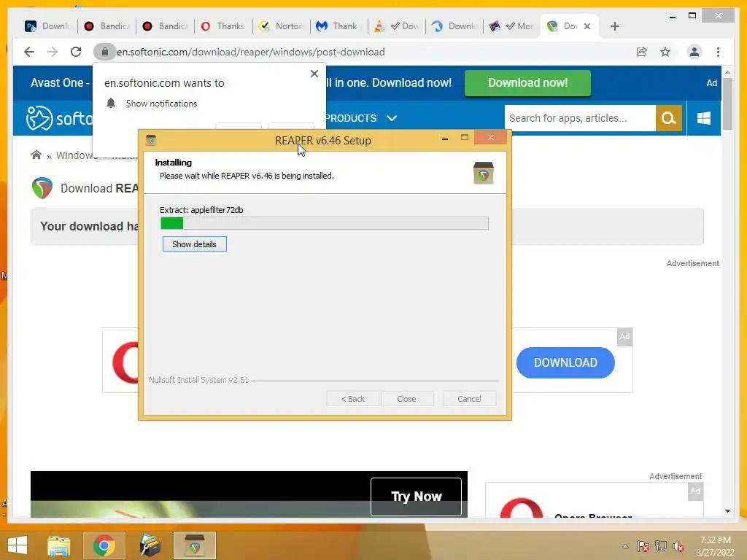
Task: Switch to the tab with the blue swirl icon
Action: point(454,26)
